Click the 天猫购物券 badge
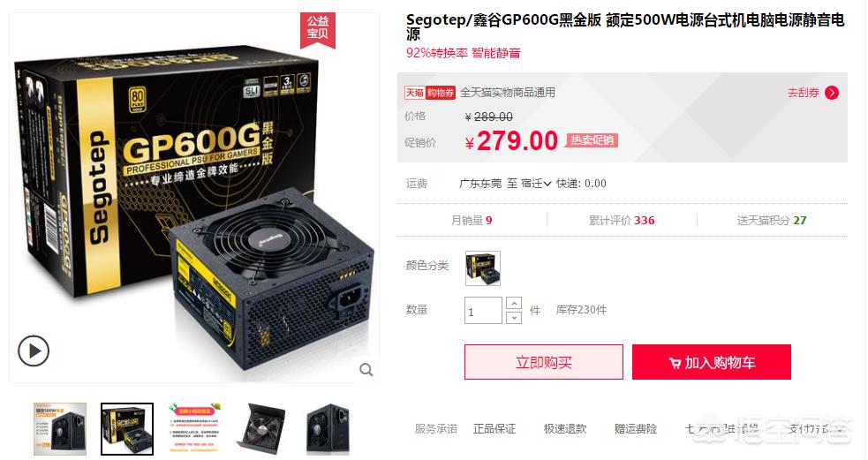The width and height of the screenshot is (868, 460). point(429,93)
